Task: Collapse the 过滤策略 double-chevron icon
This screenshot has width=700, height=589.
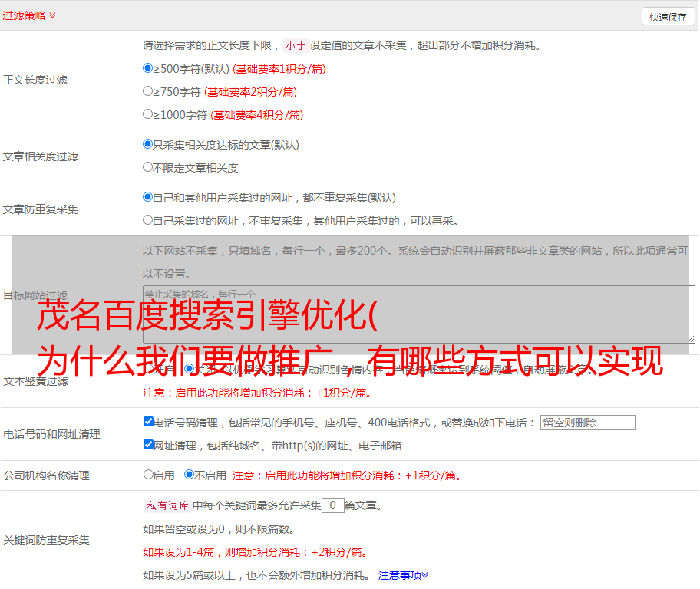Action: click(52, 15)
